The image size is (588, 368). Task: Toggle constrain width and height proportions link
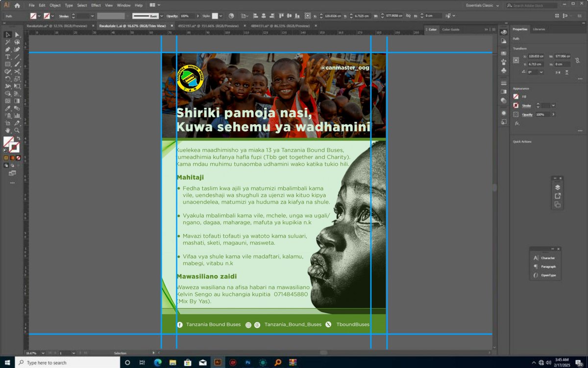tap(578, 60)
